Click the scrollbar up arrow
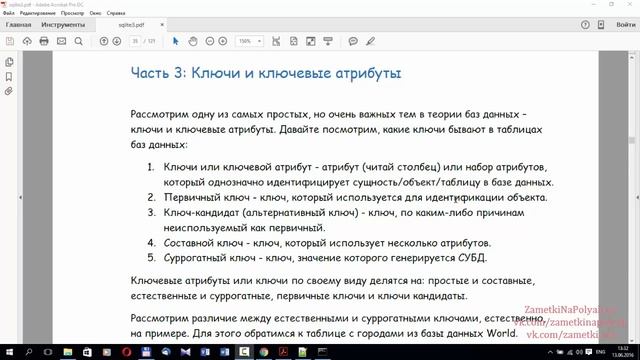This screenshot has height=360, width=640. [x=632, y=57]
